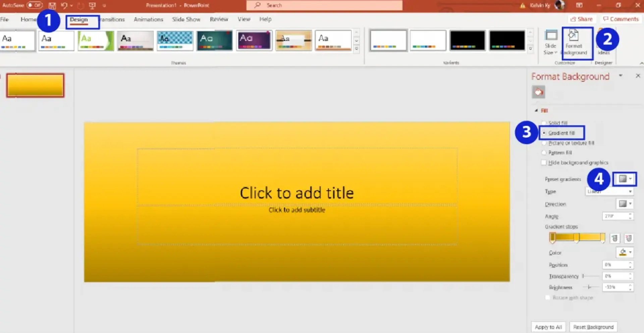
Task: Select the slide 1 thumbnail
Action: [x=35, y=85]
